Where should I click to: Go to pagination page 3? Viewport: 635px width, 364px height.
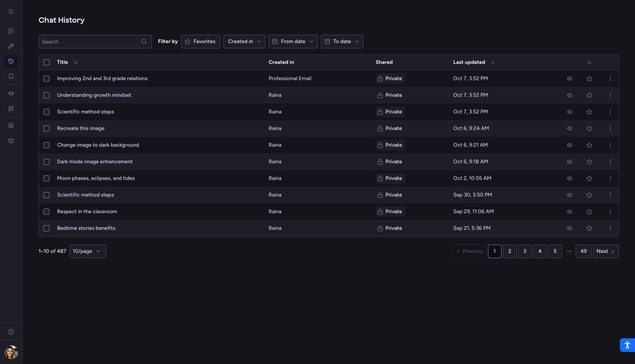pos(525,251)
